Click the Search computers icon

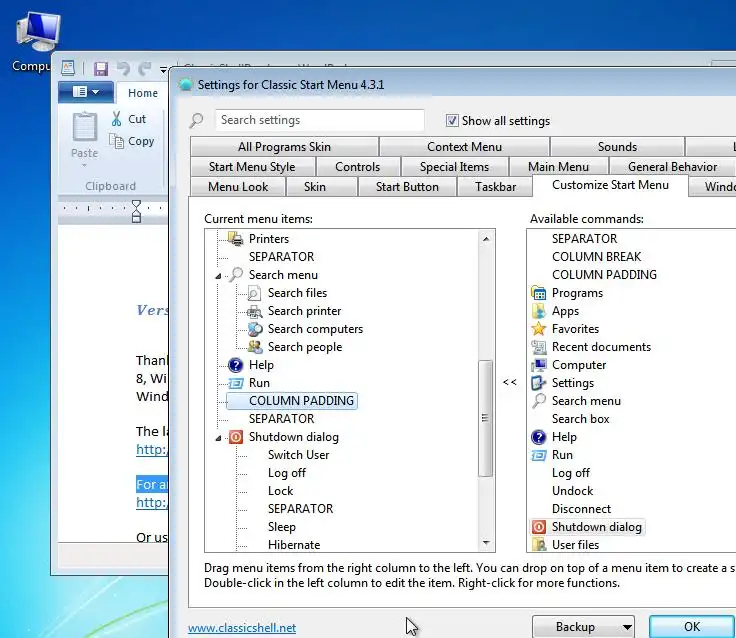[255, 329]
